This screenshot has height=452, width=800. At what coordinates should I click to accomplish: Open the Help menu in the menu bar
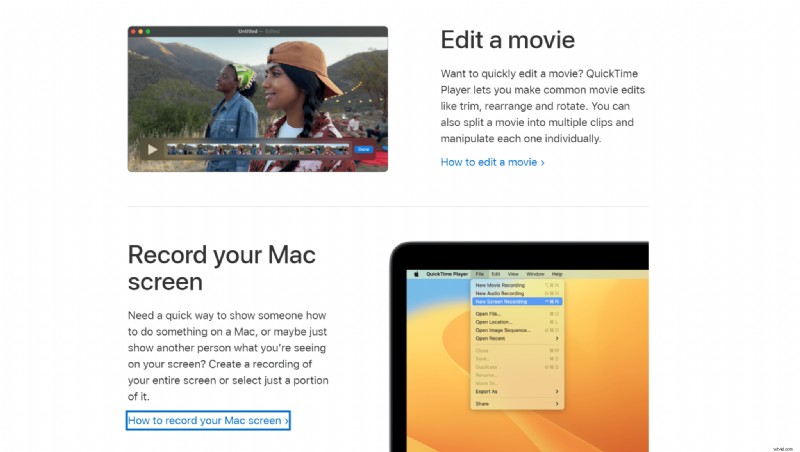(557, 273)
